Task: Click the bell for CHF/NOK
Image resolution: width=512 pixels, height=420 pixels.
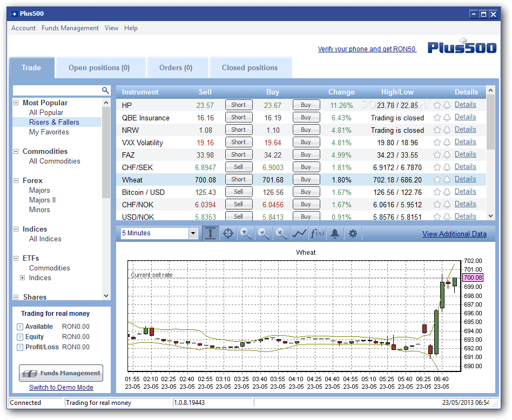Action: coord(447,204)
